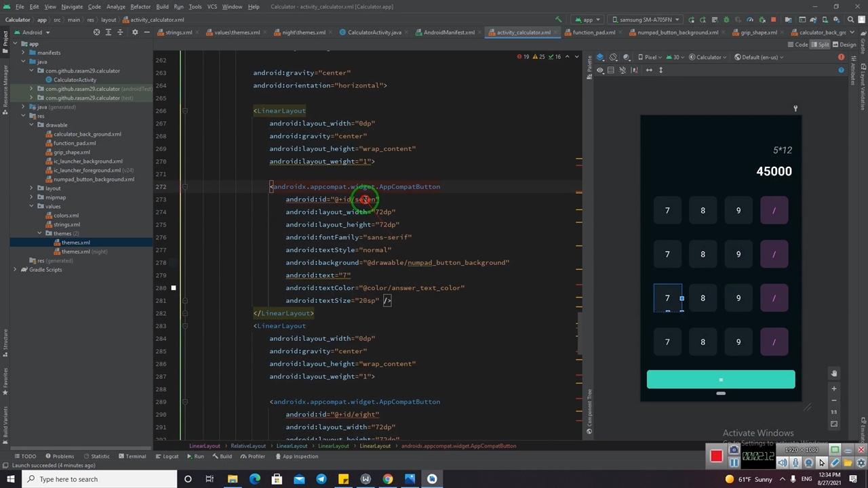Select the design surface layers icon
Viewport: 868px width, 488px height.
tap(600, 58)
